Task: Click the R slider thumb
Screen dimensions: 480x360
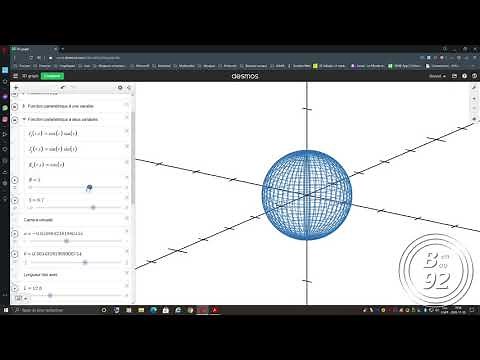Action: pos(89,188)
